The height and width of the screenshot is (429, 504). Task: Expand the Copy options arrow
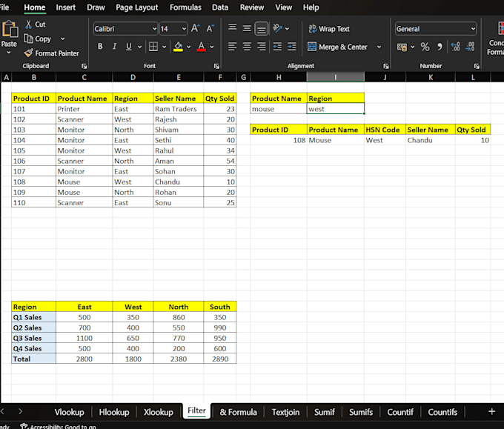[63, 39]
